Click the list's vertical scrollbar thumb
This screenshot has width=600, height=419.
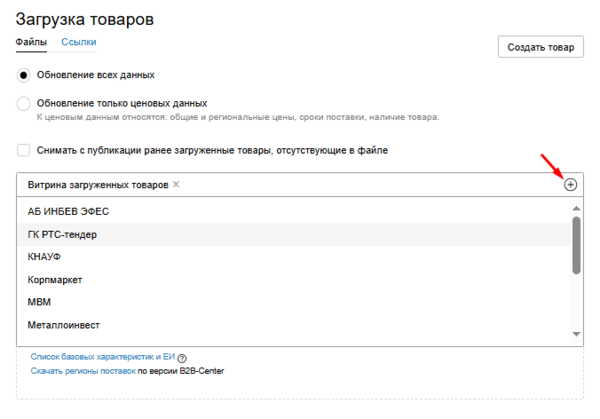pyautogui.click(x=576, y=245)
